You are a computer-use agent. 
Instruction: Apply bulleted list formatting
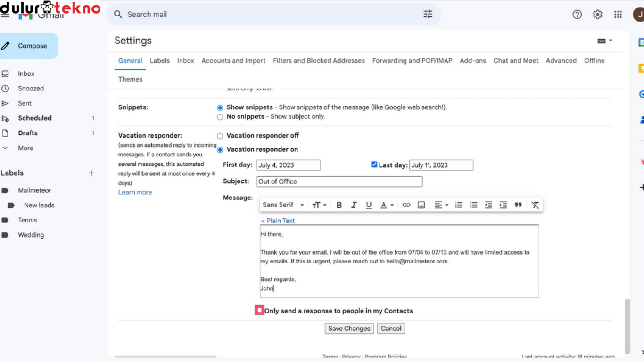(474, 205)
